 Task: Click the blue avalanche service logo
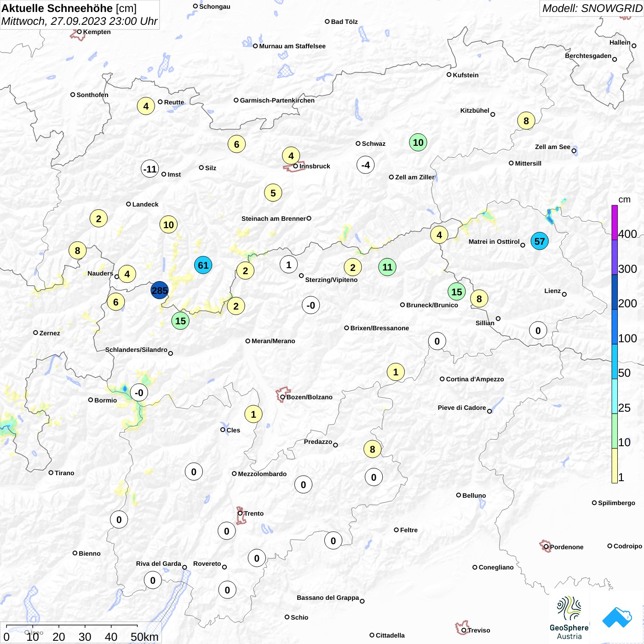[617, 617]
